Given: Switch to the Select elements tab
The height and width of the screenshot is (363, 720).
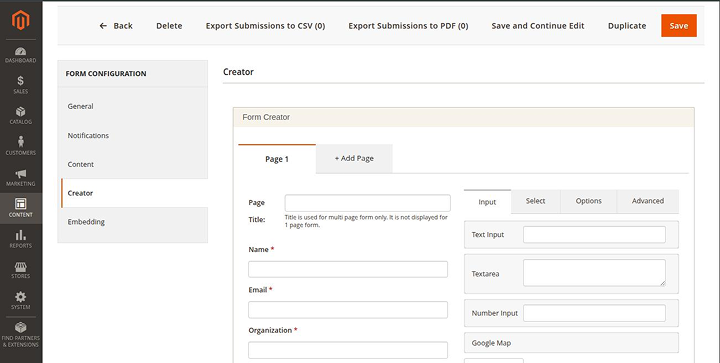Looking at the screenshot, I should (x=535, y=201).
